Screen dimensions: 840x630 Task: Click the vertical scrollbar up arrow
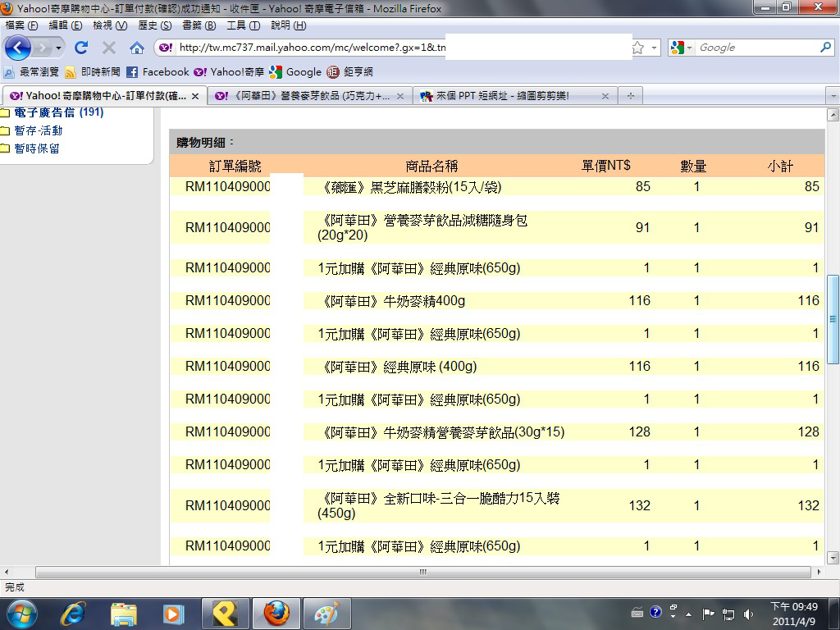coord(833,115)
